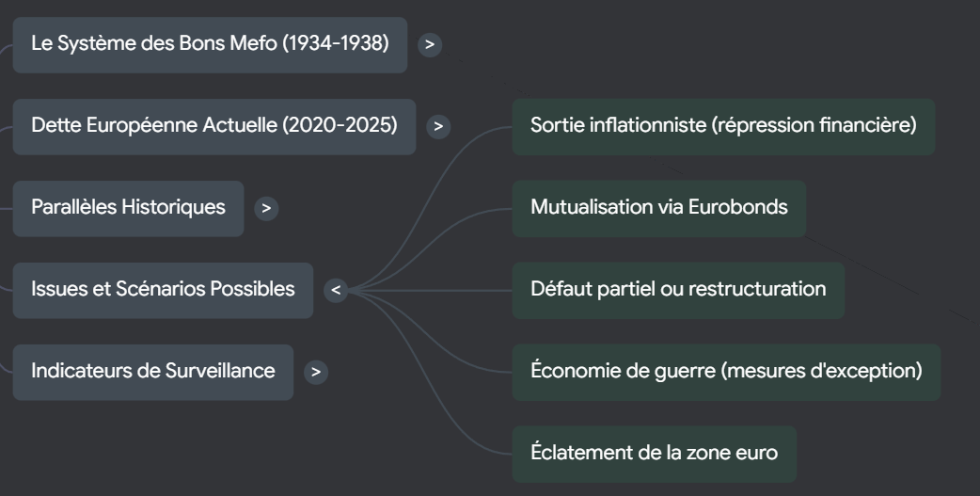980x496 pixels.
Task: Select Dette Européenne Actuelle (2020-2025) node
Action: [213, 126]
